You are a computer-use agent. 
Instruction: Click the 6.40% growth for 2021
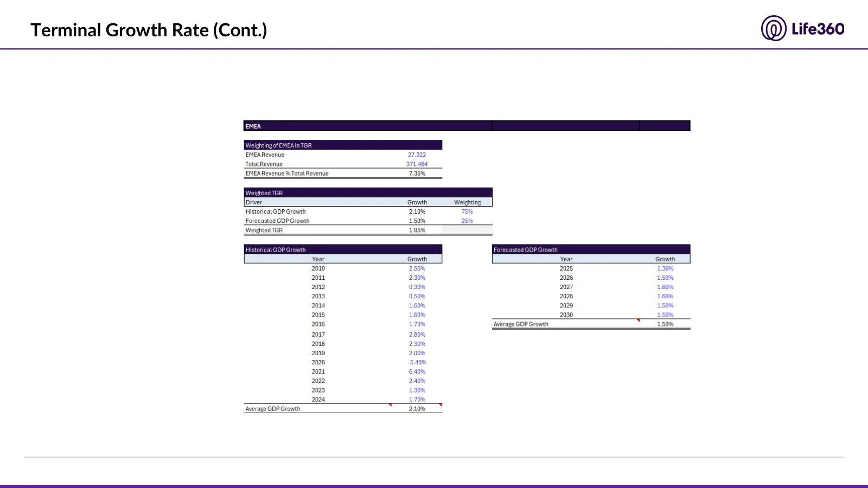point(417,371)
